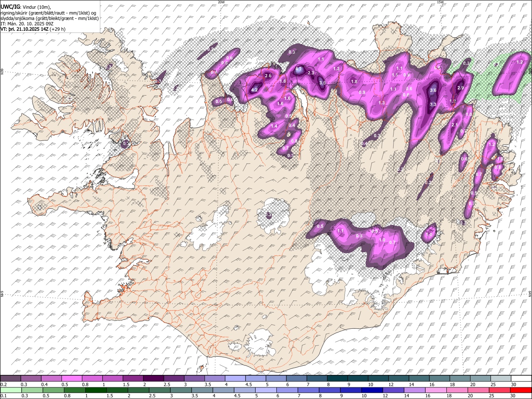
Task: Click the 4.2 precipitation value on the map
Action: pyautogui.click(x=255, y=90)
